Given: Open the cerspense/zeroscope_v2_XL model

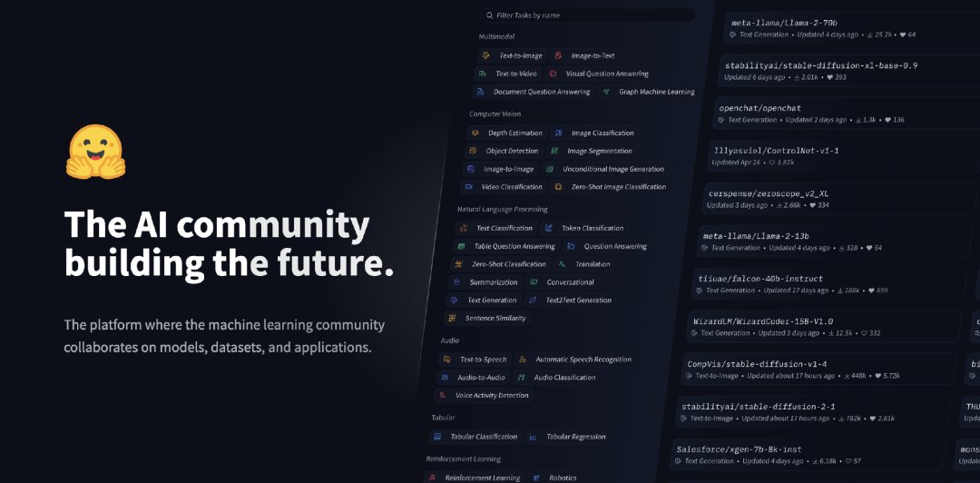Looking at the screenshot, I should [838, 198].
